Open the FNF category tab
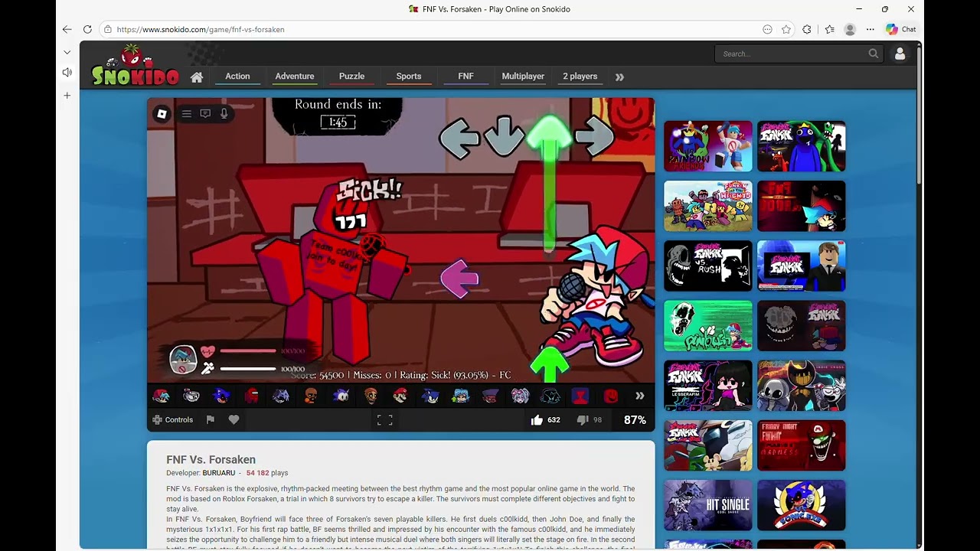This screenshot has width=980, height=551. pyautogui.click(x=465, y=77)
